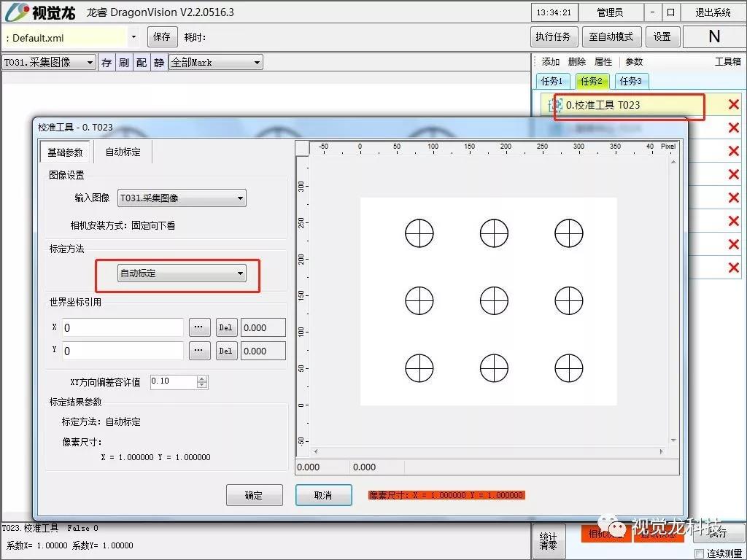Click the 取消 button

point(323,495)
